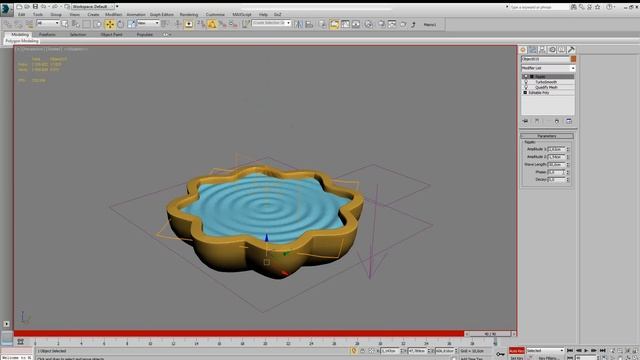The height and width of the screenshot is (360, 640).
Task: Open the Workspace Default dropdown
Action: [x=93, y=7]
